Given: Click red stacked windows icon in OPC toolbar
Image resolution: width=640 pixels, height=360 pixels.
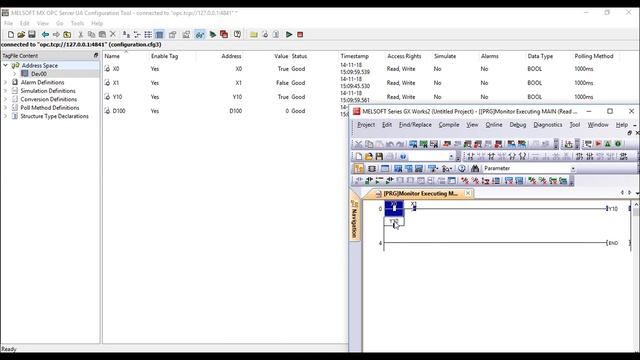Looking at the screenshot, I should click(x=224, y=35).
